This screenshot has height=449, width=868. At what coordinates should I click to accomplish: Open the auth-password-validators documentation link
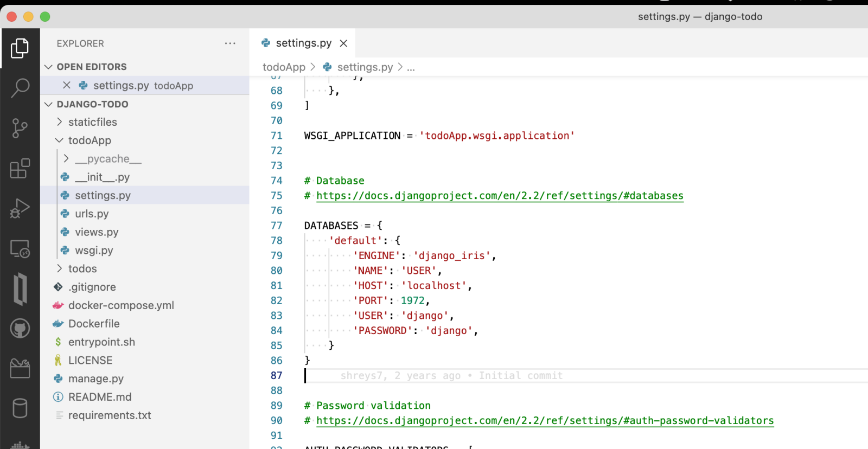545,421
